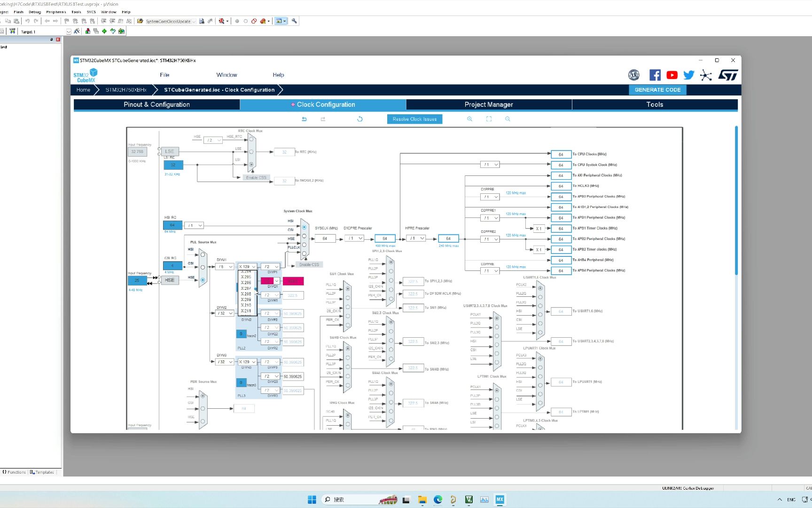
Task: Zoom out on the clock tree
Action: coord(507,119)
